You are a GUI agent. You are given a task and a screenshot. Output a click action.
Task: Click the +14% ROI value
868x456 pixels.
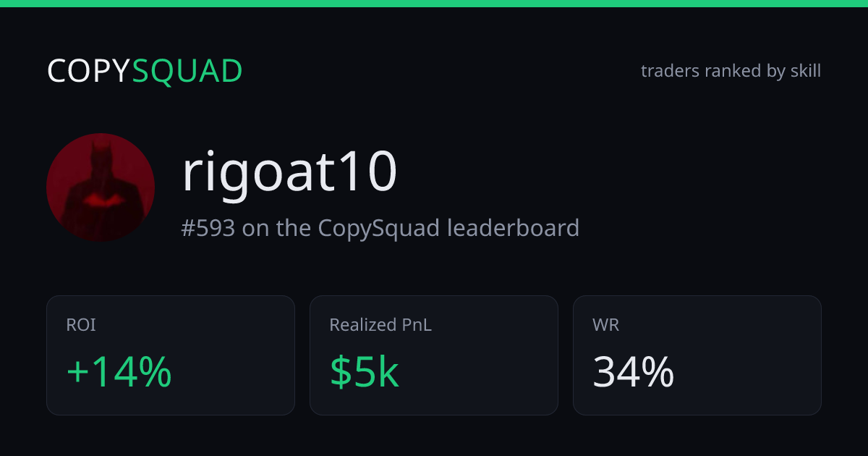pyautogui.click(x=119, y=373)
